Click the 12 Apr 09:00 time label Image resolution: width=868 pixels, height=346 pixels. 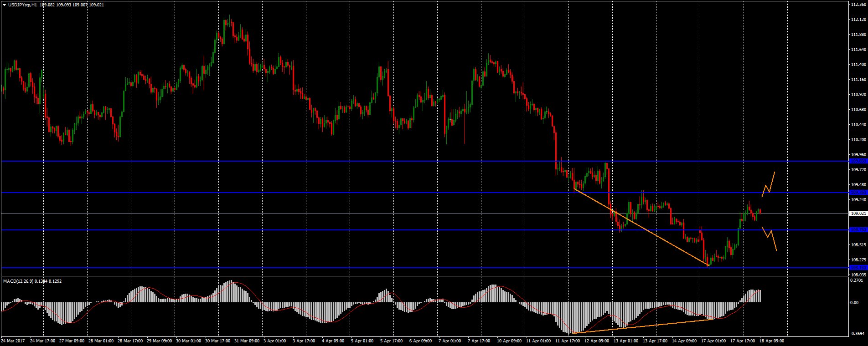(597, 341)
